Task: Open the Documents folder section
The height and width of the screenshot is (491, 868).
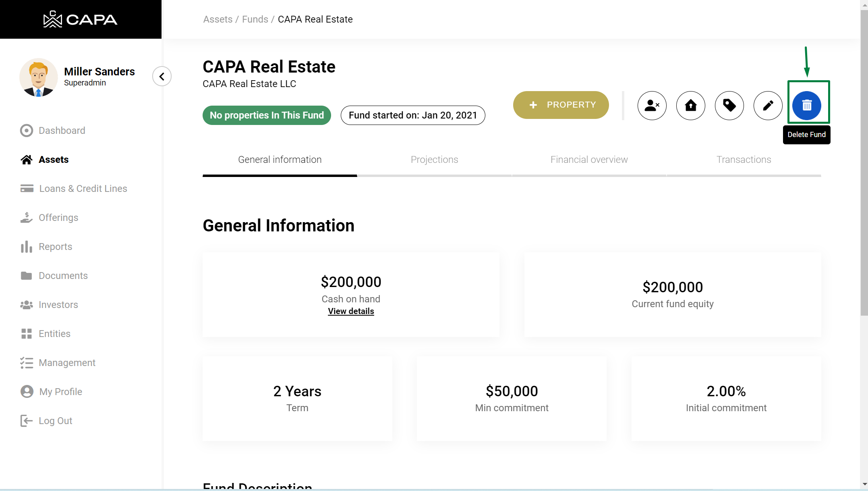Action: [63, 276]
